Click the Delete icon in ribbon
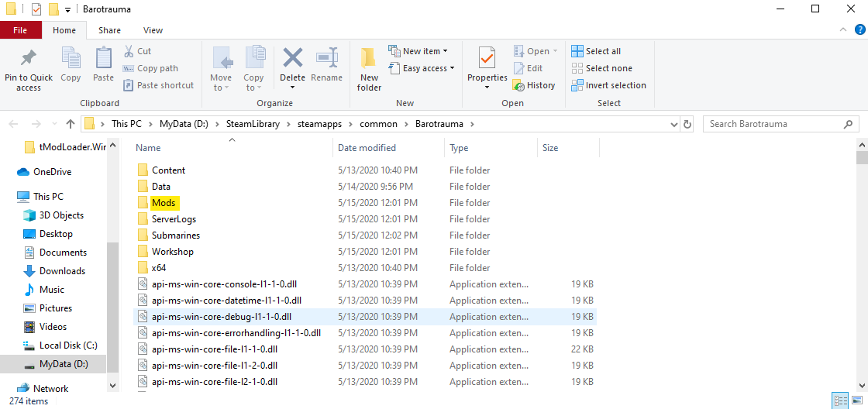This screenshot has width=868, height=409. tap(292, 60)
